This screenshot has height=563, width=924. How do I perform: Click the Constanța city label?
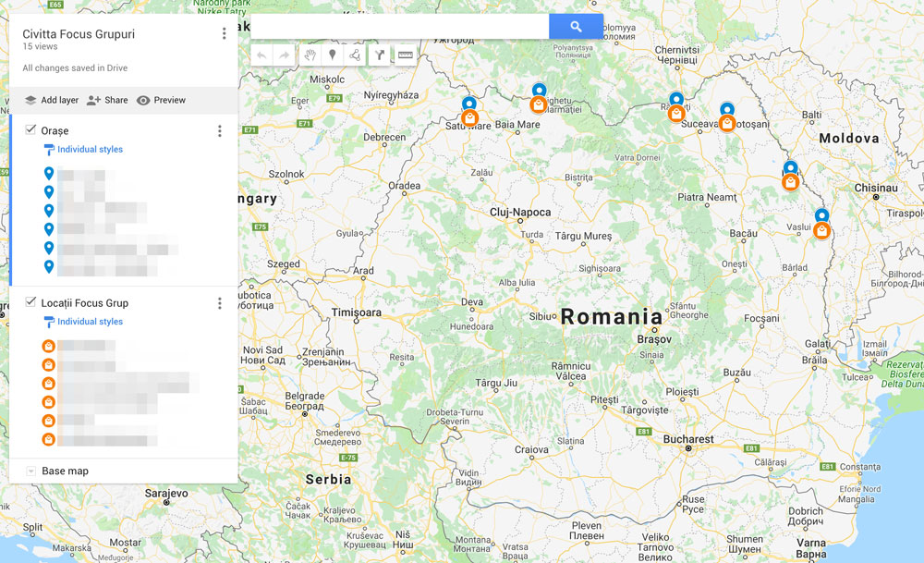[860, 467]
